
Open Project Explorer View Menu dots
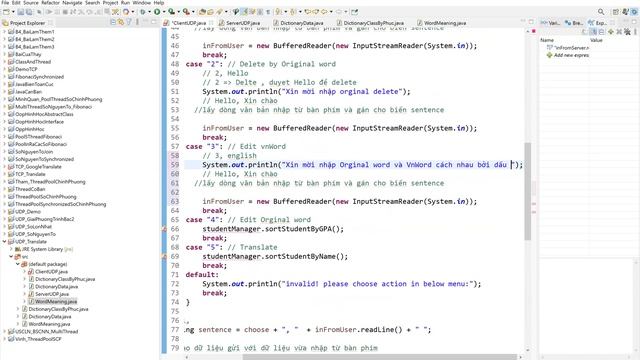pos(137,22)
